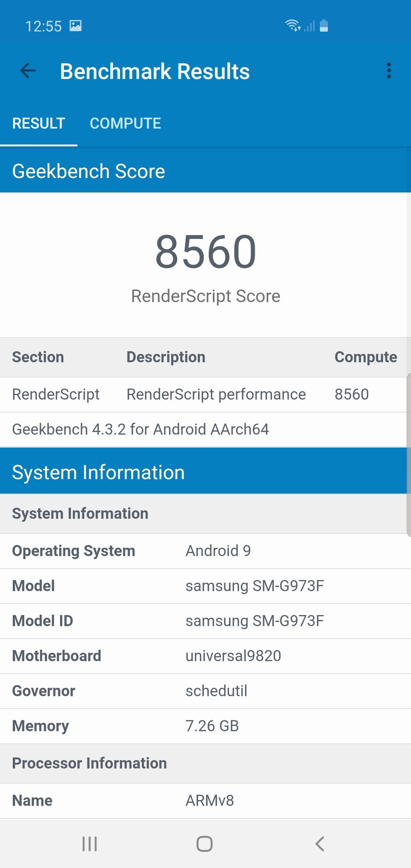The image size is (411, 868).
Task: Tap the 8560 compute value in table
Action: click(351, 394)
